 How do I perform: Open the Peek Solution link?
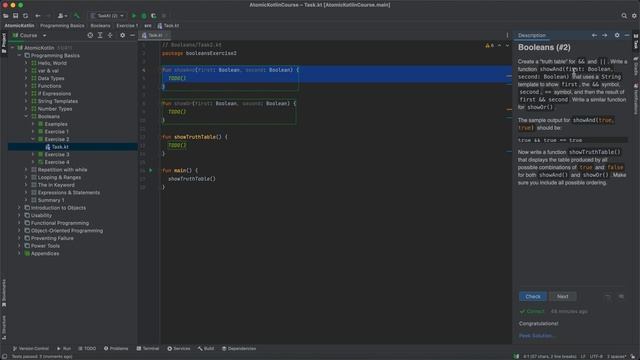coord(537,336)
